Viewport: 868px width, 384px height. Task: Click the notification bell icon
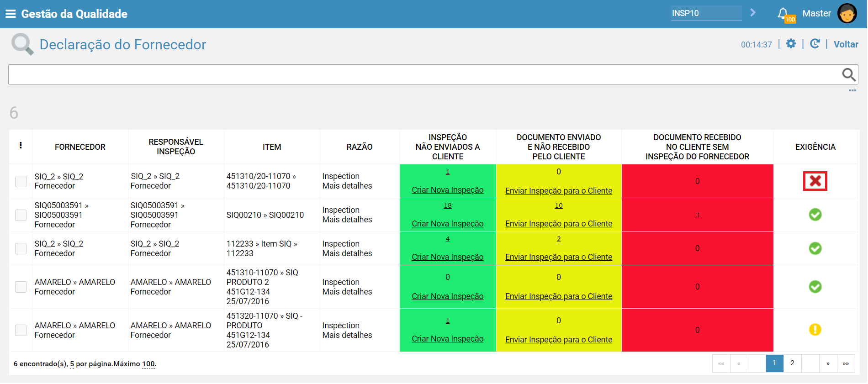tap(783, 13)
